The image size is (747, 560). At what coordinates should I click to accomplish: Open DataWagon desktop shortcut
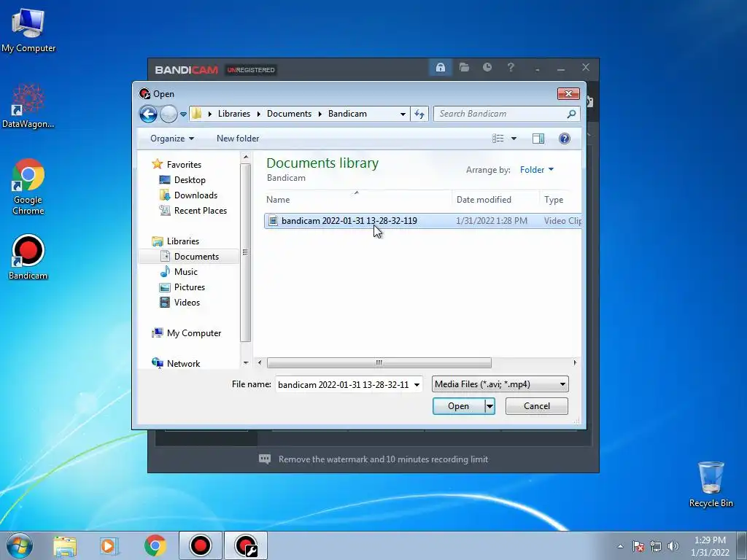28,106
